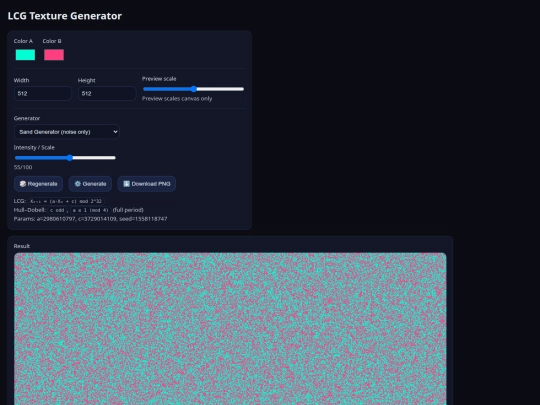This screenshot has width=540, height=405.
Task: Click the 55/100 intensity value
Action: (x=23, y=167)
